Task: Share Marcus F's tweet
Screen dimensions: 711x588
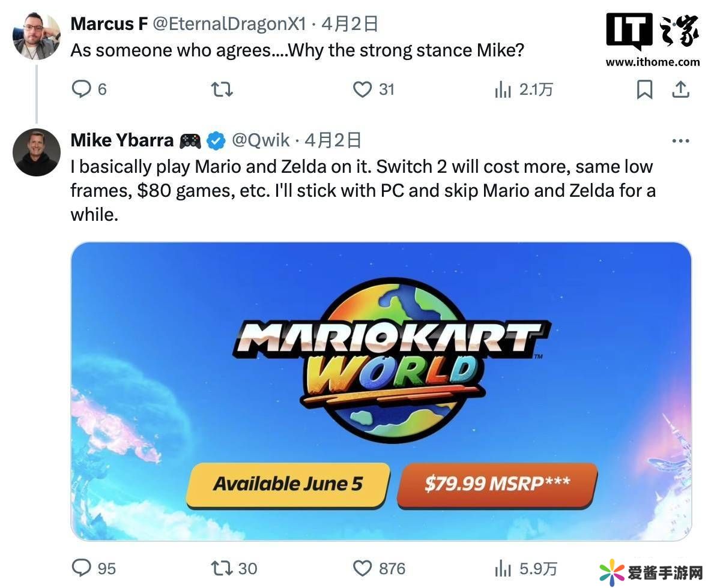Action: pyautogui.click(x=680, y=89)
